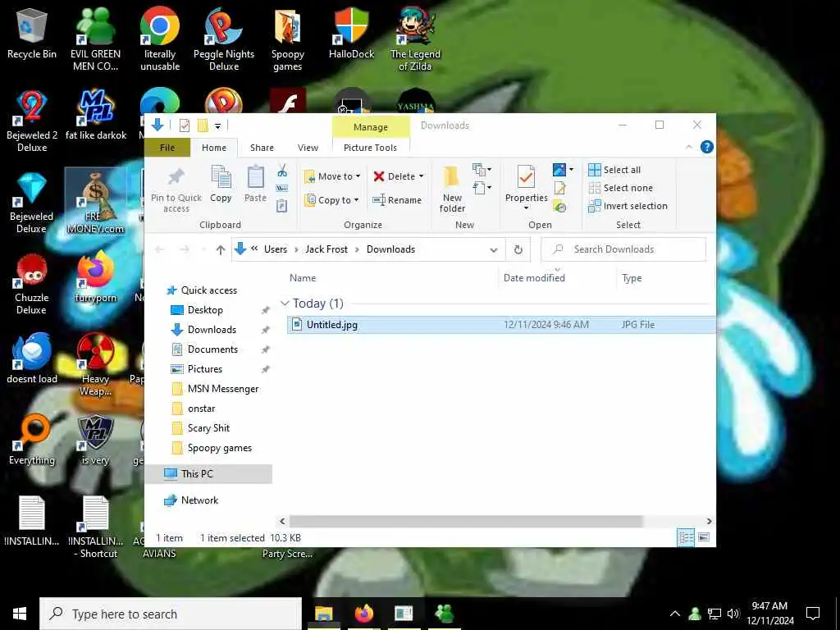Viewport: 840px width, 630px height.
Task: Click Invert selection
Action: 628,206
